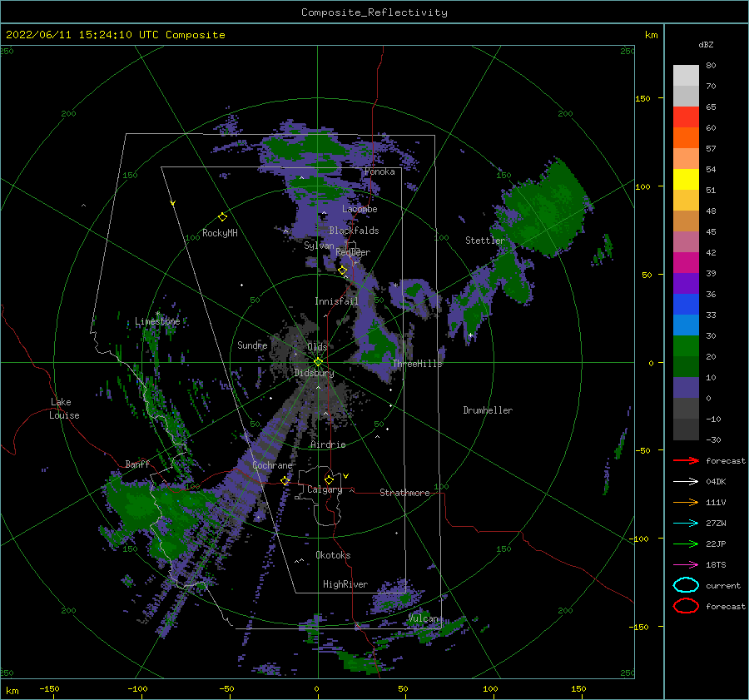This screenshot has width=749, height=700.
Task: Click the ThreeHills town label
Action: (x=417, y=364)
